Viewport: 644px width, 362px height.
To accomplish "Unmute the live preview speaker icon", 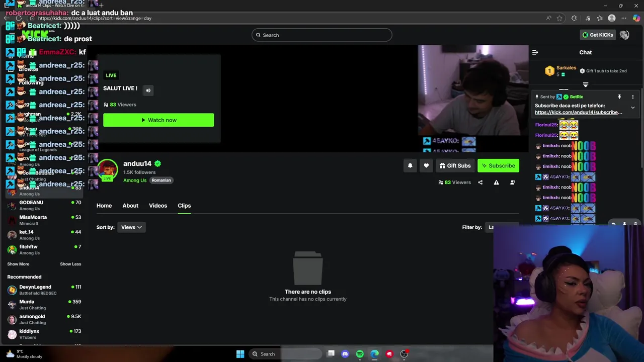I will click(x=148, y=90).
